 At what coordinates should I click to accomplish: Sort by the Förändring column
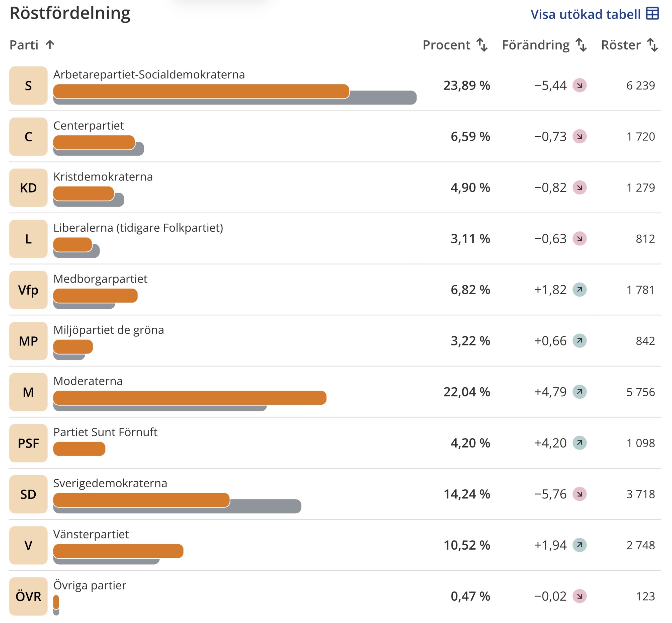coord(544,45)
